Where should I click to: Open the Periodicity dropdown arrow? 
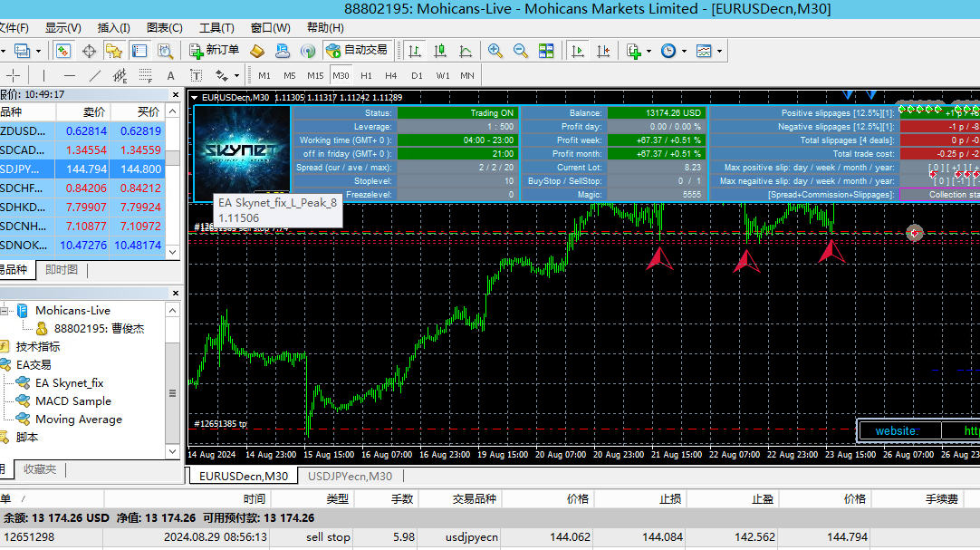(x=685, y=52)
